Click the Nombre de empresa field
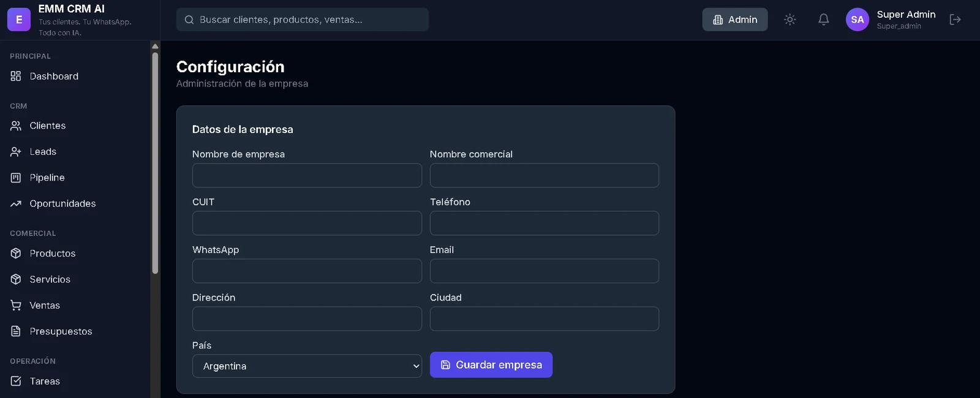Image resolution: width=980 pixels, height=398 pixels. tap(307, 175)
